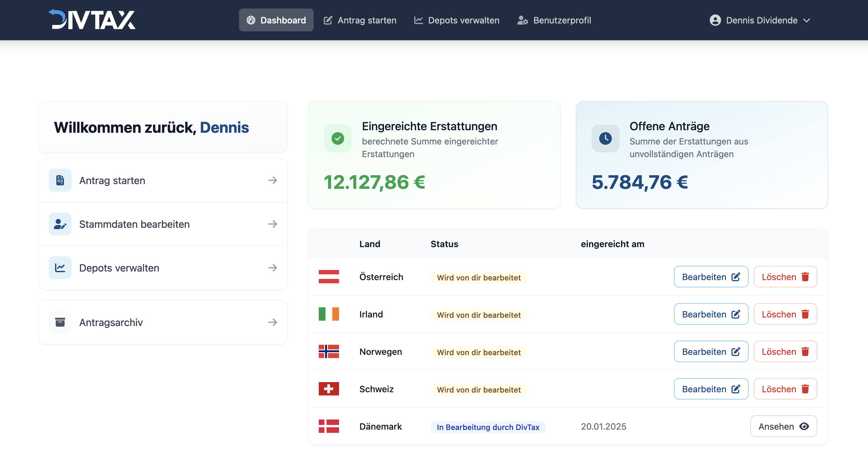Click the country name Dänemark
Viewport: 868px width, 474px height.
[x=381, y=427]
